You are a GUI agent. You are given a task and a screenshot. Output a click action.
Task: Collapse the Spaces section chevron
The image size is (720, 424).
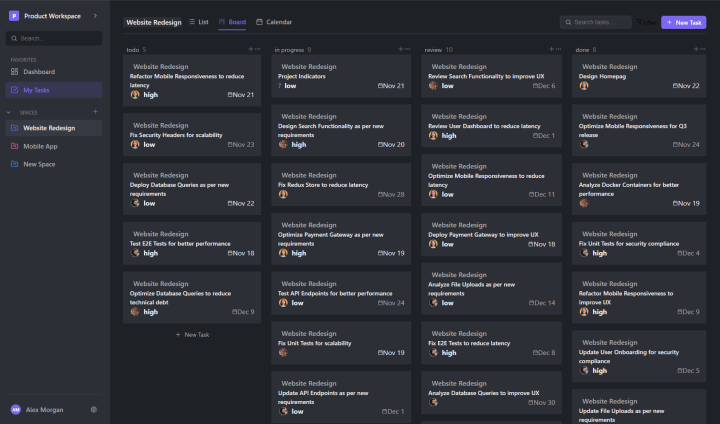coord(8,112)
